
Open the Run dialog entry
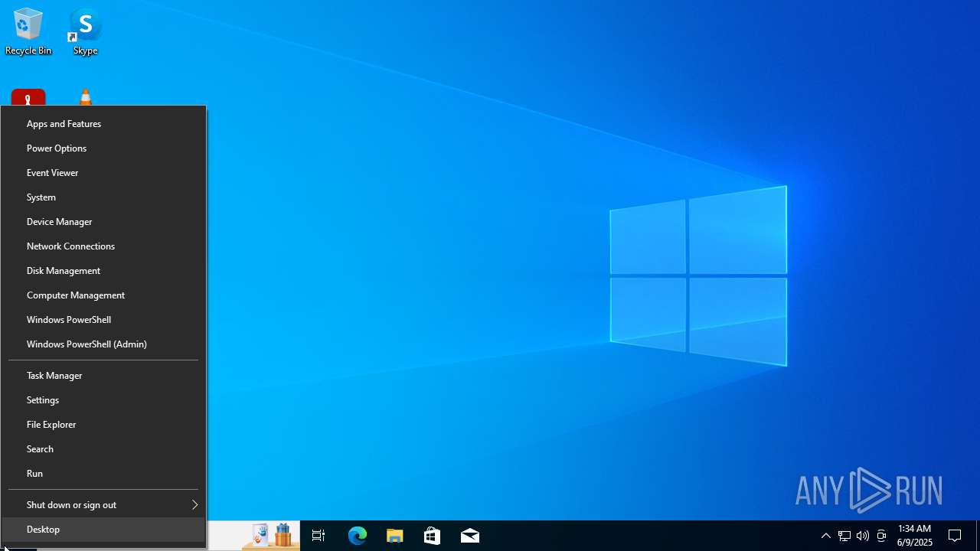pos(103,474)
